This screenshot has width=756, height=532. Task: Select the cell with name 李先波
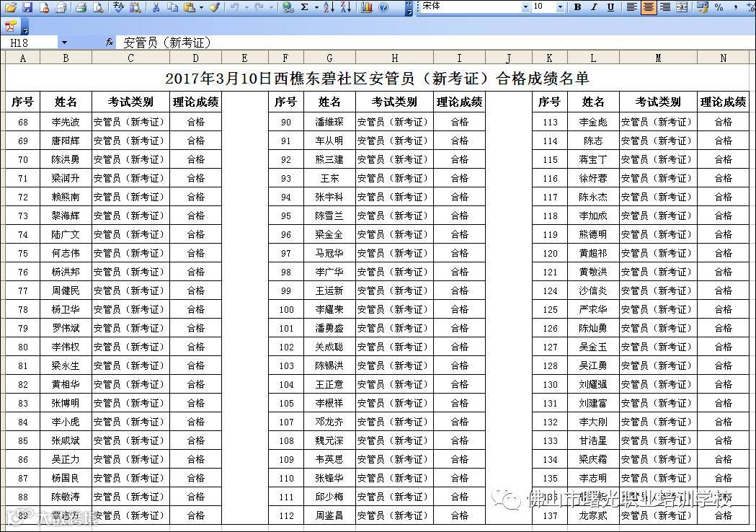click(x=66, y=122)
